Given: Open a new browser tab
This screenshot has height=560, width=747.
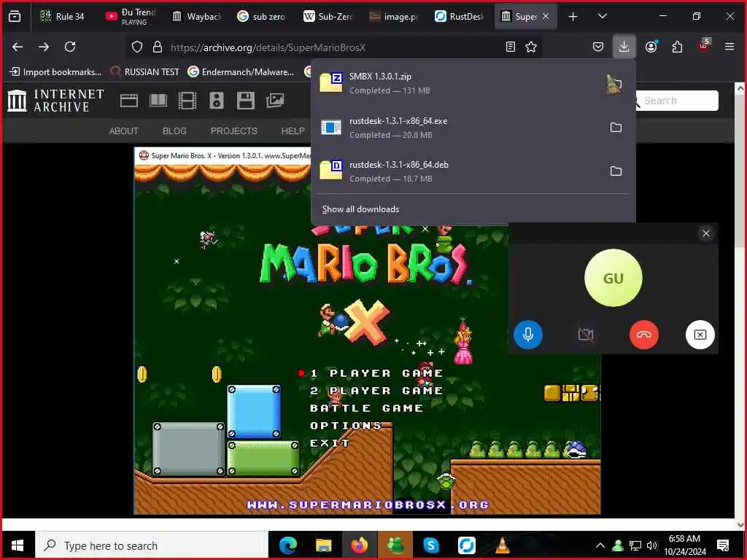Looking at the screenshot, I should [x=573, y=17].
